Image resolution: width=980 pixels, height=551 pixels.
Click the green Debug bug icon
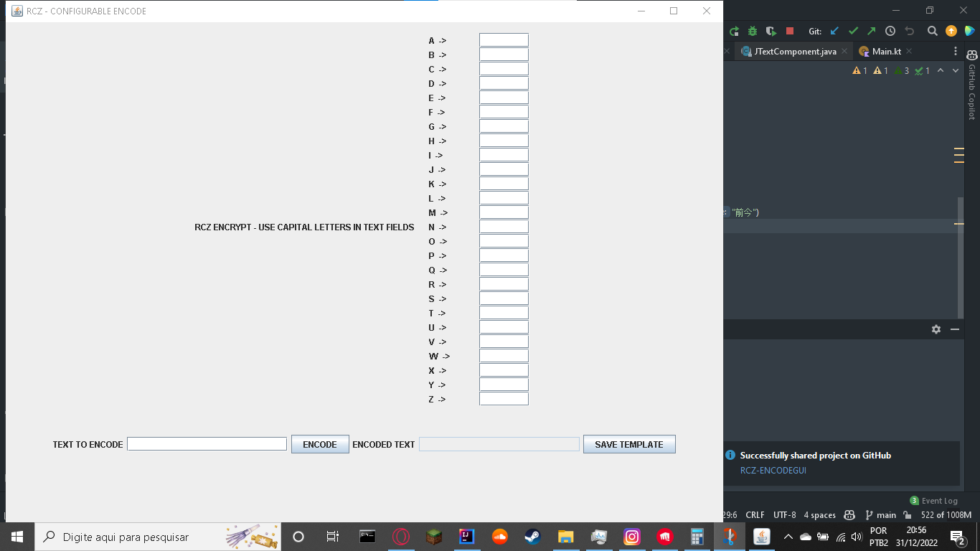click(x=753, y=31)
